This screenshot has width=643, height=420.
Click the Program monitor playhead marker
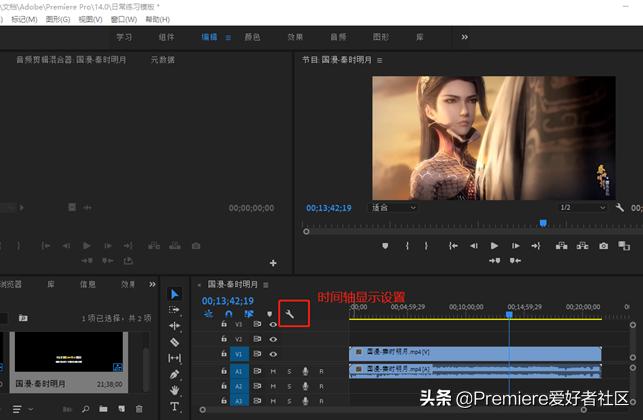tap(543, 223)
